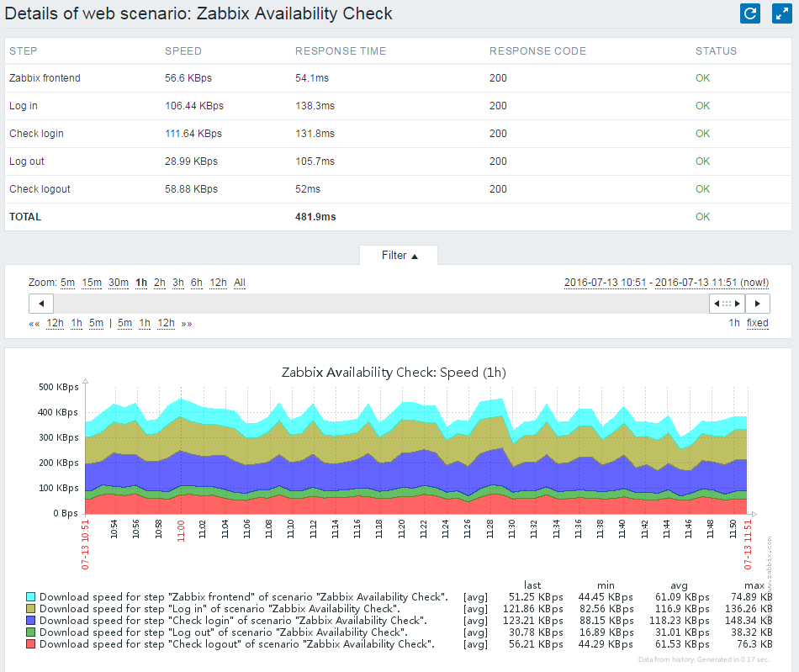
Task: Click the 28.99 KBps speed value
Action: click(x=191, y=161)
